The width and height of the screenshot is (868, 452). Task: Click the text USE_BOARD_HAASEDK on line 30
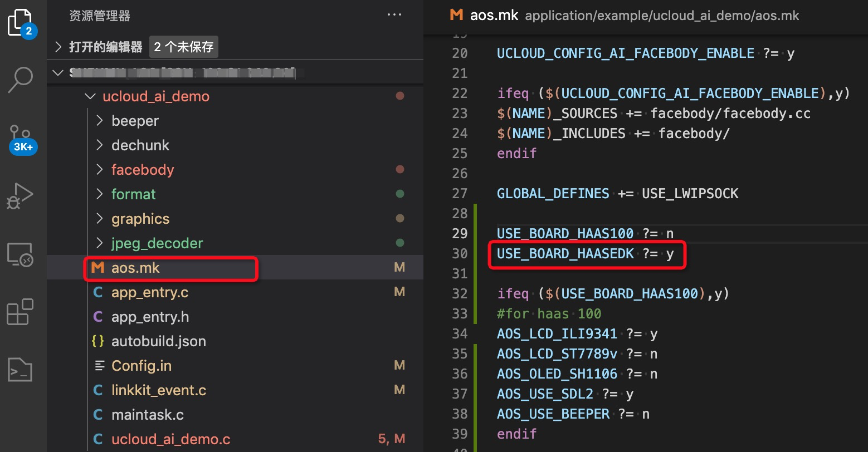(565, 254)
